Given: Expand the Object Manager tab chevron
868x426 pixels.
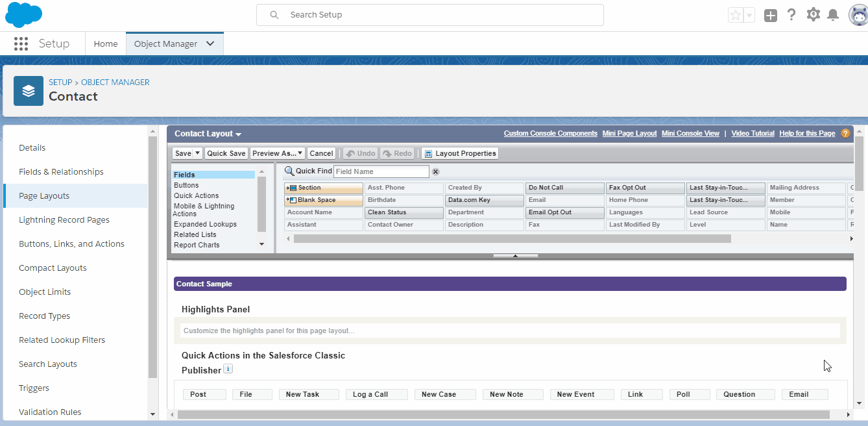Looking at the screenshot, I should point(210,44).
